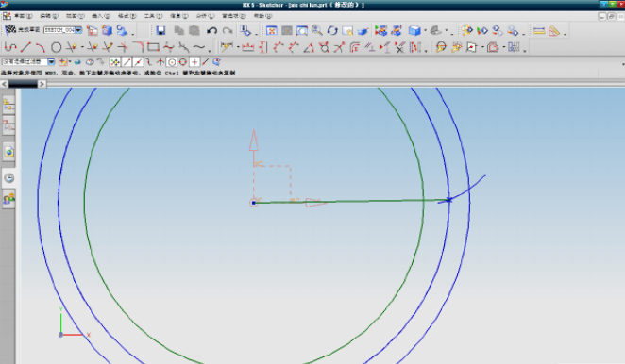
Task: Click the Orient View to Model icon
Action: click(107, 30)
